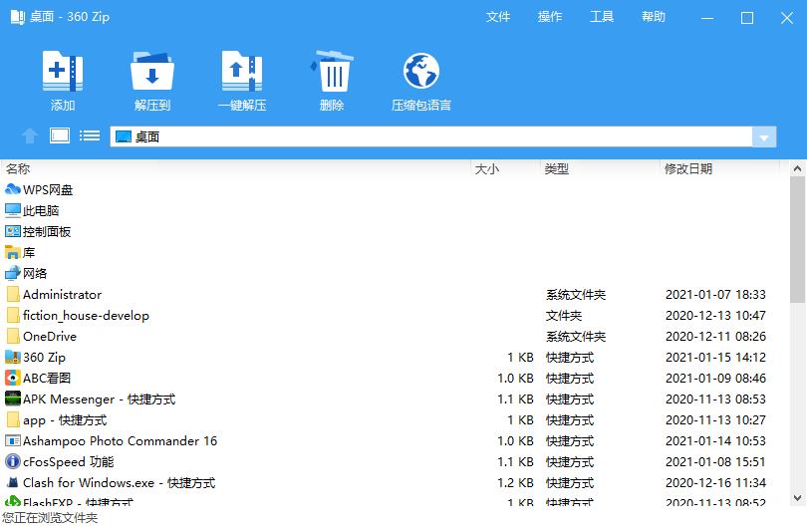
Task: Open the 压缩包语言 globe icon
Action: coord(421,71)
